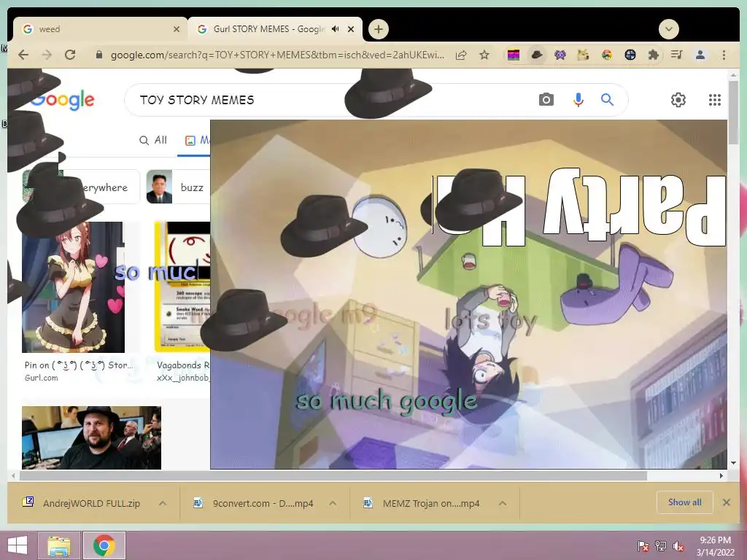Expand options for 9convert.com mp4 download
Viewport: 747px width, 560px height.
tap(333, 503)
